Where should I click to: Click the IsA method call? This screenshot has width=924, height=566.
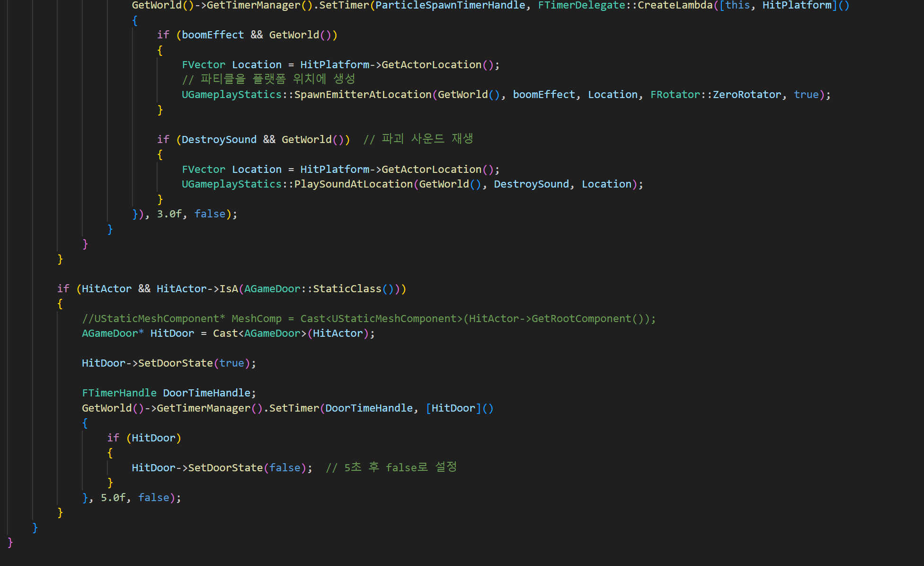point(229,288)
